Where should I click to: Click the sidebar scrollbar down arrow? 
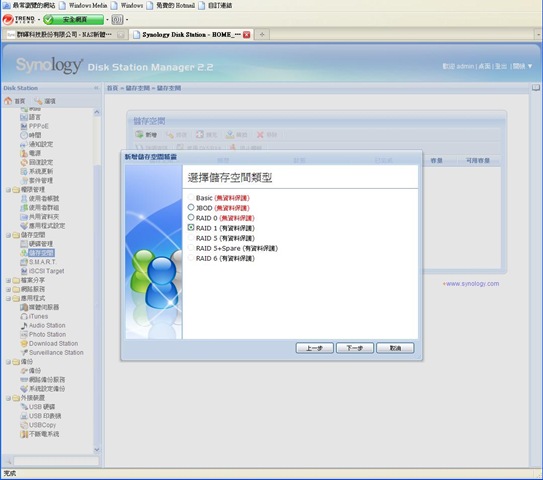(97, 450)
